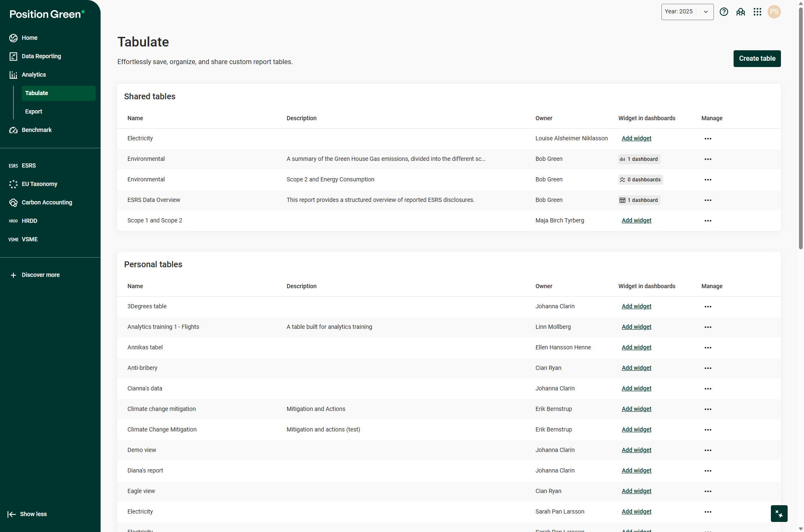Image resolution: width=804 pixels, height=532 pixels.
Task: Expand the Year 2025 dropdown
Action: coord(687,12)
